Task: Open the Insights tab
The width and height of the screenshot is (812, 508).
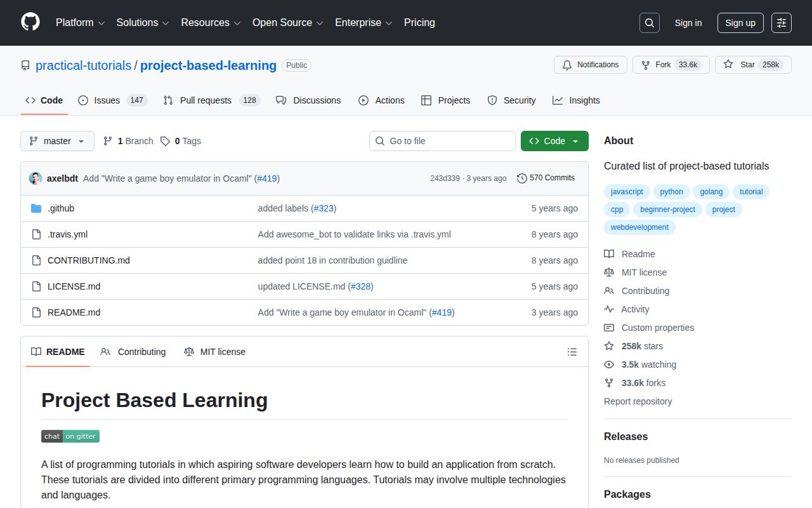Action: coord(576,100)
